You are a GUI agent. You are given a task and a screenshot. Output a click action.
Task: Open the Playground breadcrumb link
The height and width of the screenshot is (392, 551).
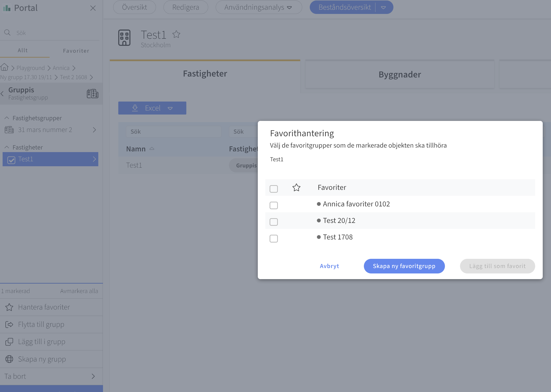coord(31,68)
